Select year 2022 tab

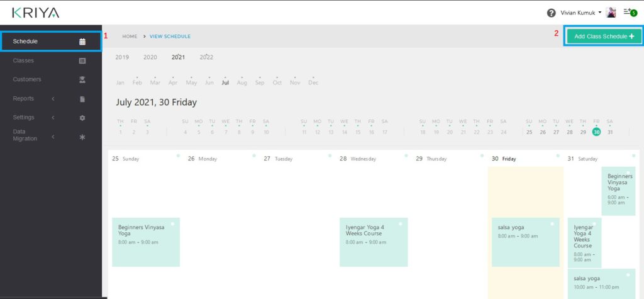tap(206, 57)
